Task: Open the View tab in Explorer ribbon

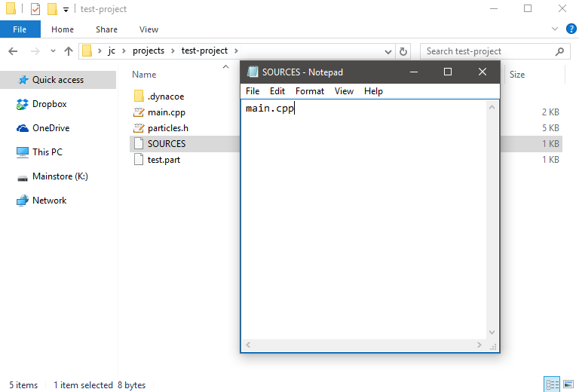Action: 149,29
